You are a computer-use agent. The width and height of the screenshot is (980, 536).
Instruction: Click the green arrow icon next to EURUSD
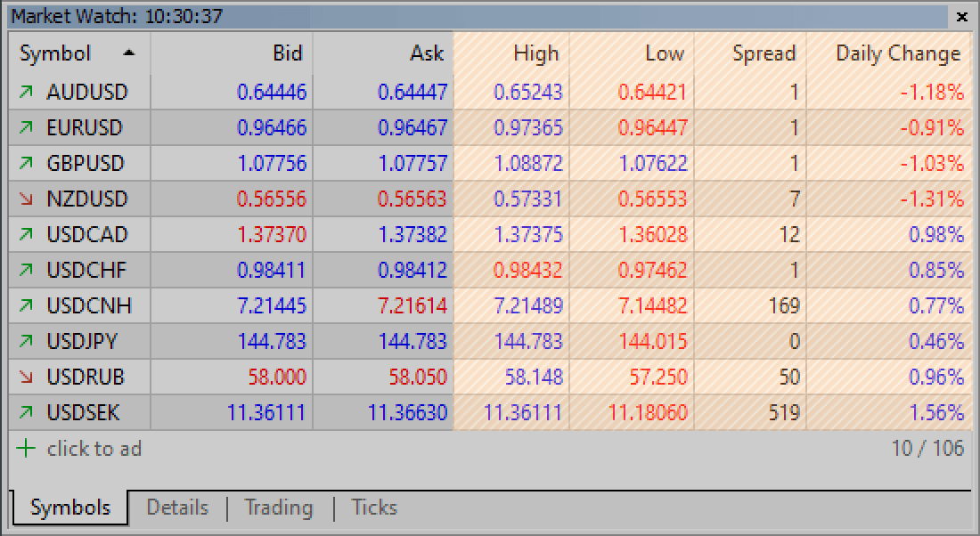[x=27, y=127]
